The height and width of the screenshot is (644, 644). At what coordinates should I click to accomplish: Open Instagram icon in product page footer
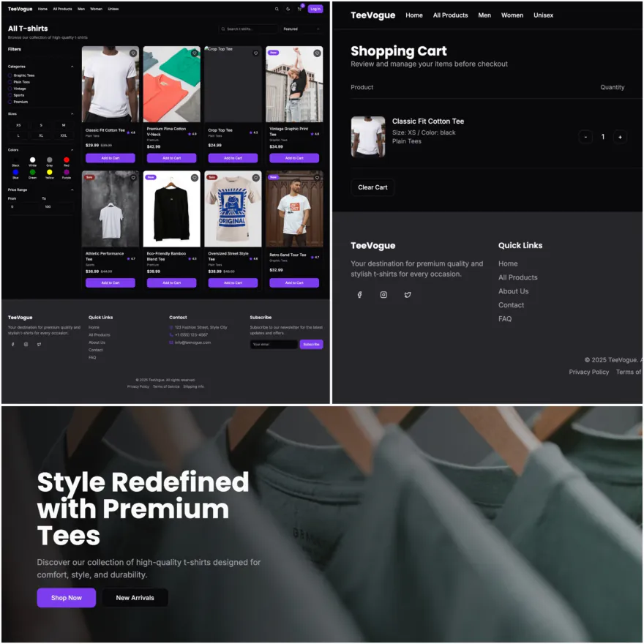[x=26, y=344]
